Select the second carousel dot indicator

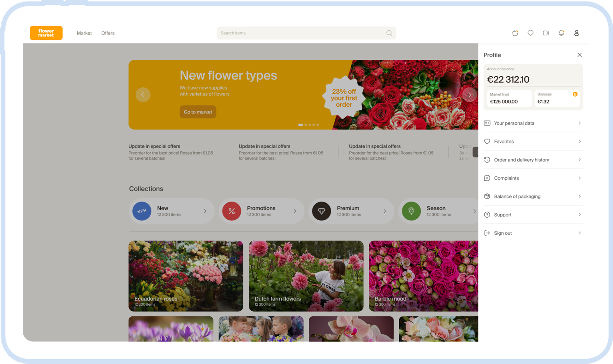(x=305, y=125)
